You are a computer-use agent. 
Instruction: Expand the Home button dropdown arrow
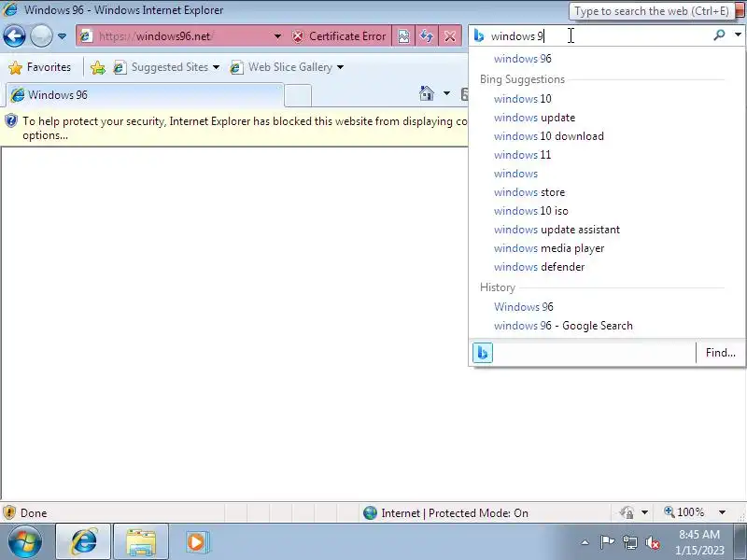tap(446, 93)
